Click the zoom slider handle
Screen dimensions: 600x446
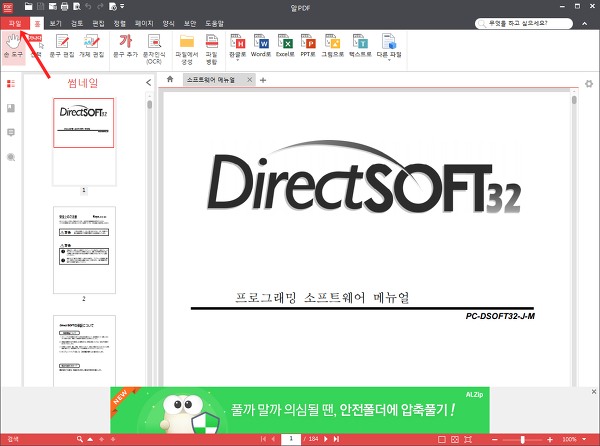coord(522,439)
